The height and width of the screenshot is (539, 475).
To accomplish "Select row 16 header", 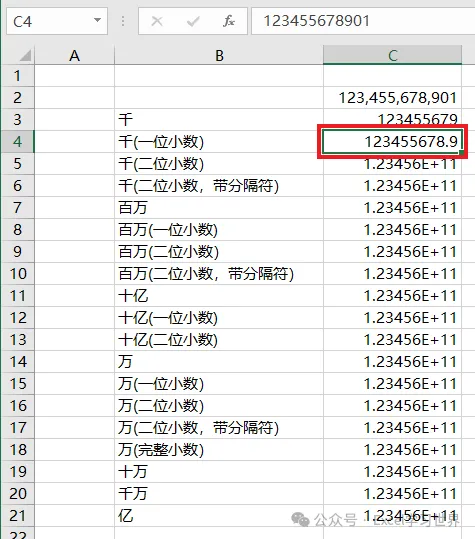I will coord(18,406).
